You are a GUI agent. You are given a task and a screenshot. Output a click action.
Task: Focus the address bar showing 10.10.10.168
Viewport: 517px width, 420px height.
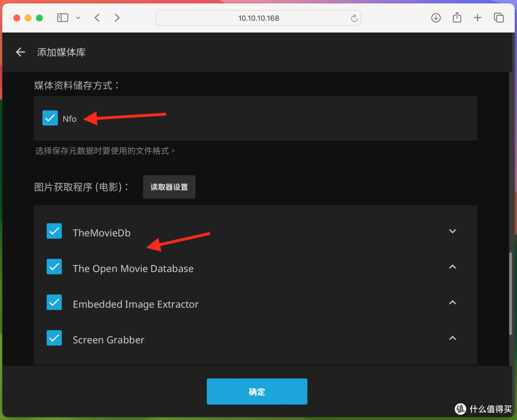258,18
